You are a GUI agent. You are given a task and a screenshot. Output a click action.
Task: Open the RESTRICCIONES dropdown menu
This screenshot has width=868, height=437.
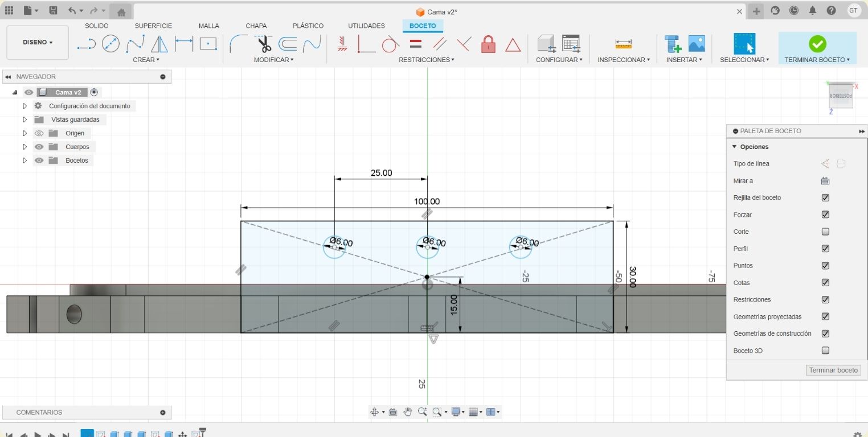[427, 60]
